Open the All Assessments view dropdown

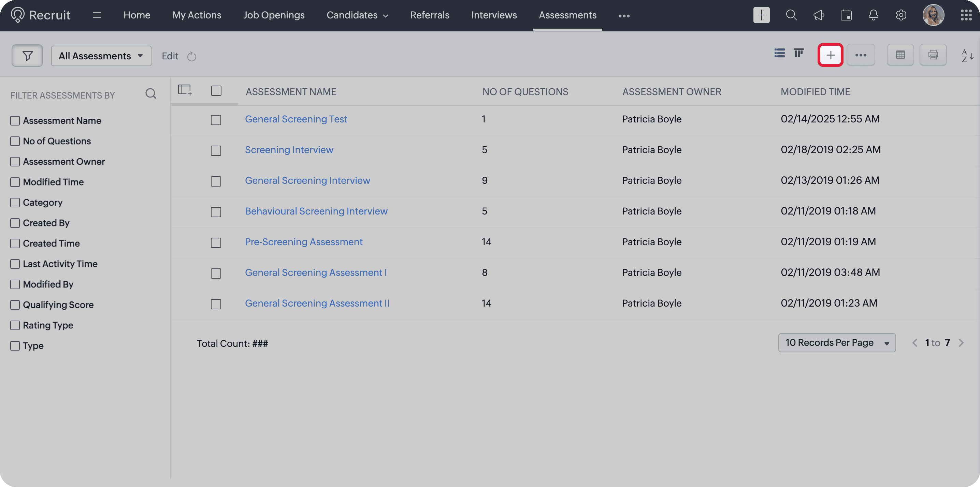click(x=101, y=56)
